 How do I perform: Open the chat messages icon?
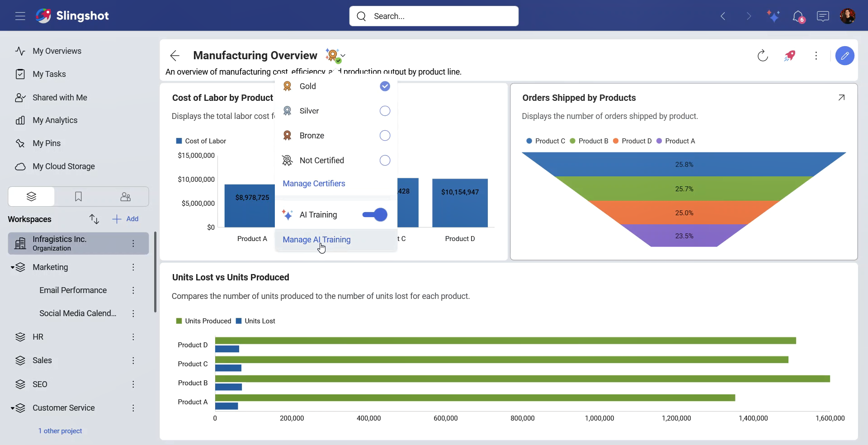point(823,16)
